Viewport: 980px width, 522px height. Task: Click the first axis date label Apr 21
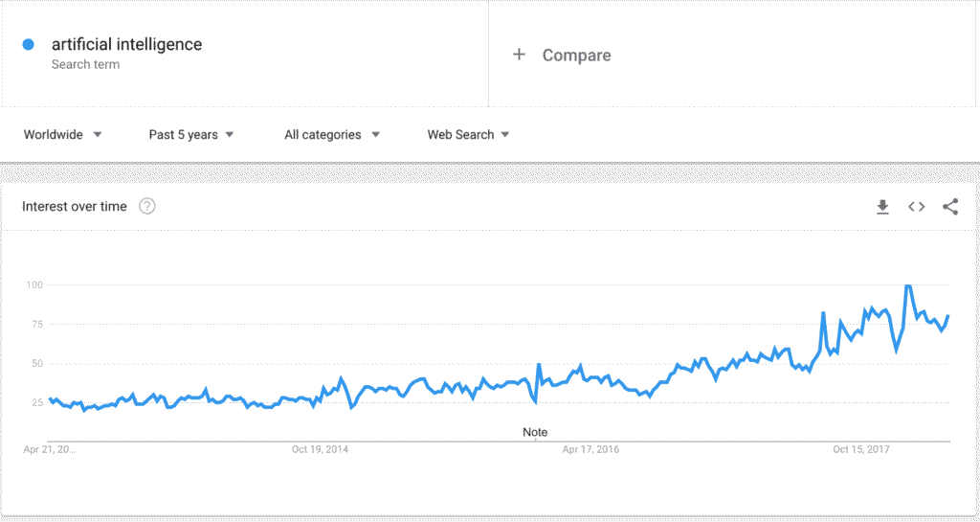[x=49, y=448]
